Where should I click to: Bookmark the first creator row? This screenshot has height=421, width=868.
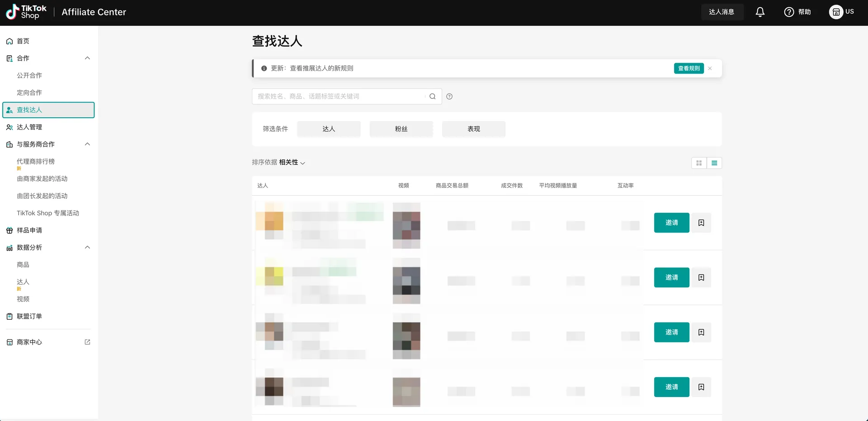click(701, 223)
